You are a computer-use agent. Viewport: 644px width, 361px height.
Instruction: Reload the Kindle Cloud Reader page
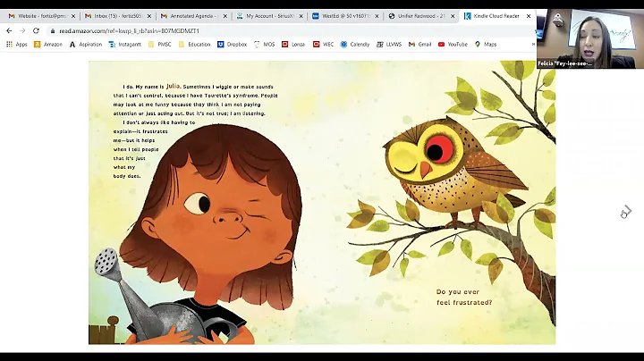[36, 30]
